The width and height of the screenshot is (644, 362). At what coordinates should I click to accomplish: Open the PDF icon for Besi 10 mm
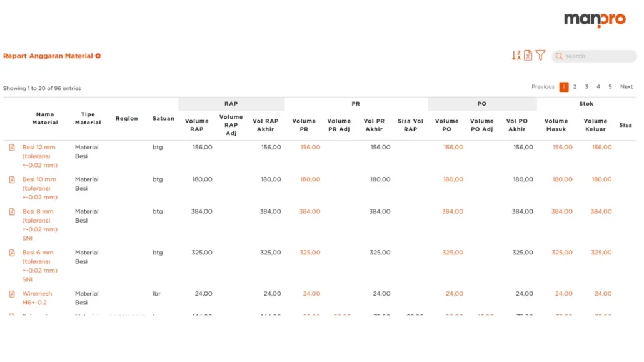12,179
